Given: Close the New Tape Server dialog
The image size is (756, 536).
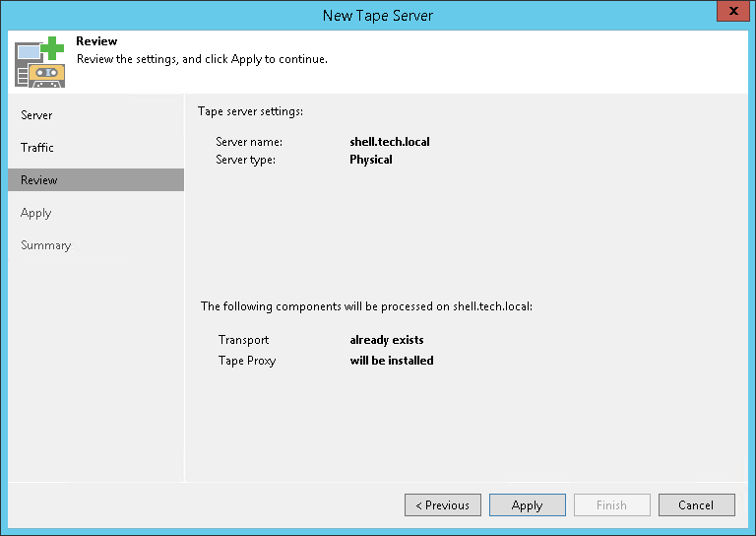Looking at the screenshot, I should (729, 13).
